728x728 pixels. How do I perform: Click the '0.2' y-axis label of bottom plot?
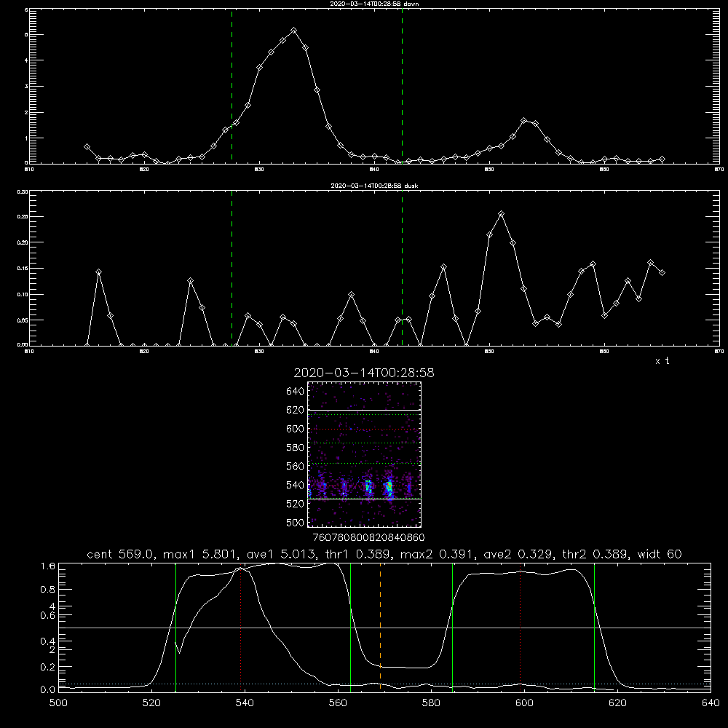click(x=48, y=667)
